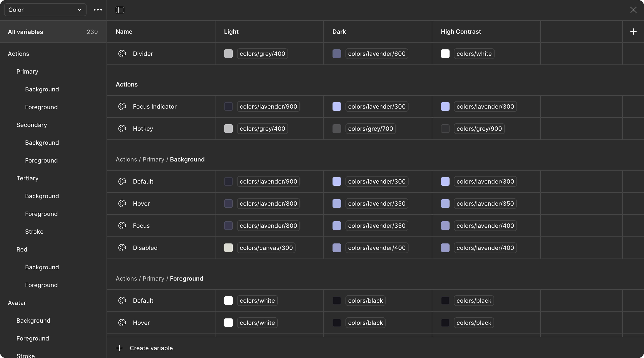The height and width of the screenshot is (358, 644).
Task: Open Stroke under the Tertiary group
Action: pos(34,231)
